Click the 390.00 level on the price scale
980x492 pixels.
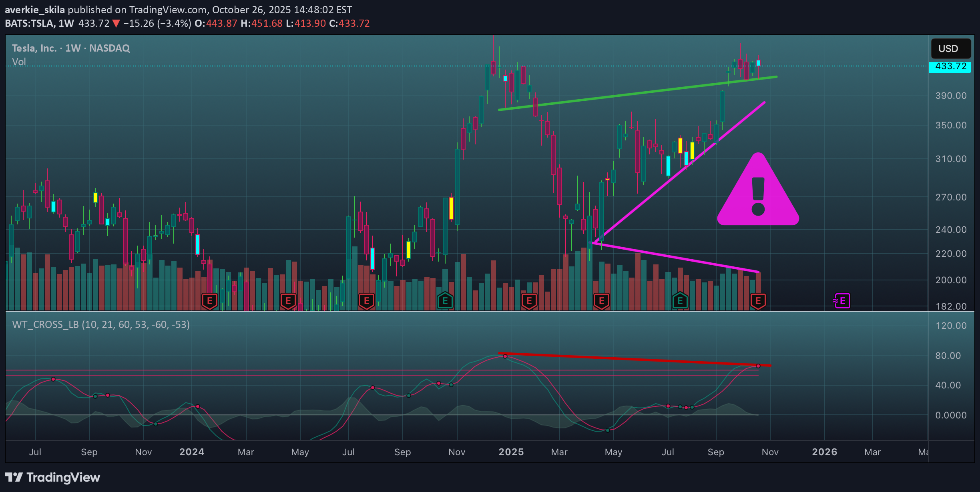(950, 96)
